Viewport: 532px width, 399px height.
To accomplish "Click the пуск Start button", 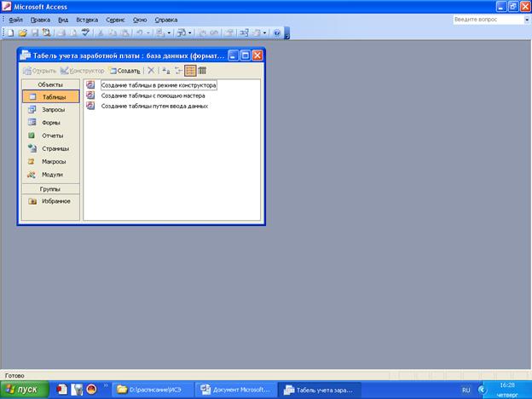I will [25, 390].
